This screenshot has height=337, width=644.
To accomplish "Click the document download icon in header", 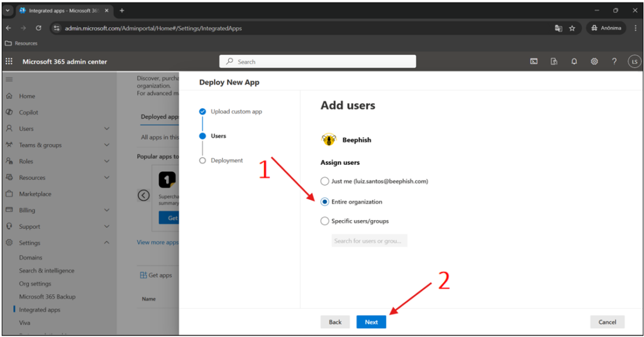I will click(x=553, y=62).
